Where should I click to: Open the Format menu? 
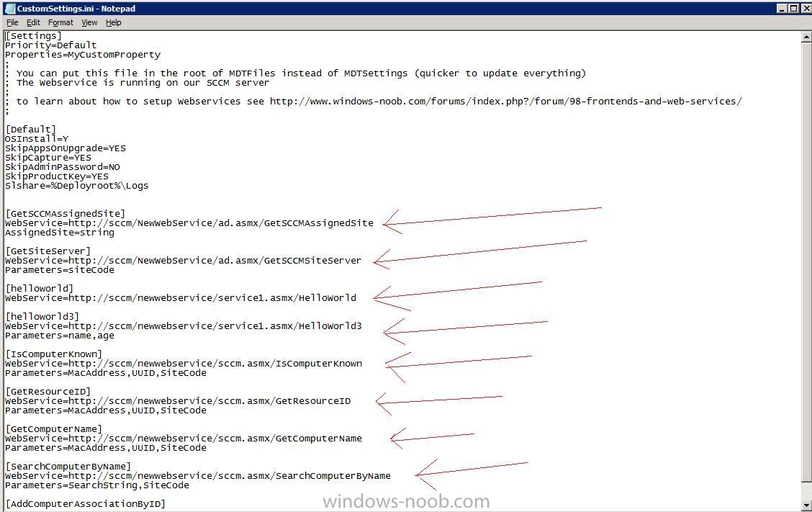pos(60,22)
